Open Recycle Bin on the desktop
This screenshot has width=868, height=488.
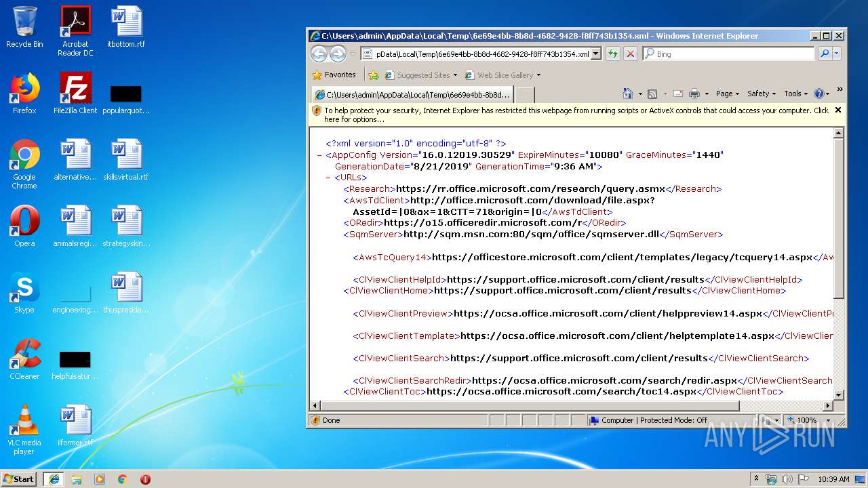click(x=24, y=27)
